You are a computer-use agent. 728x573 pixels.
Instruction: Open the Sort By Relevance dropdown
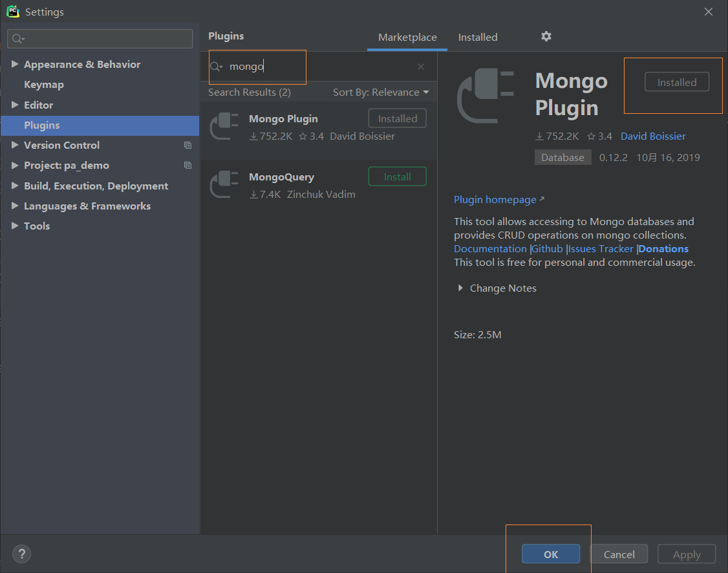tap(380, 92)
